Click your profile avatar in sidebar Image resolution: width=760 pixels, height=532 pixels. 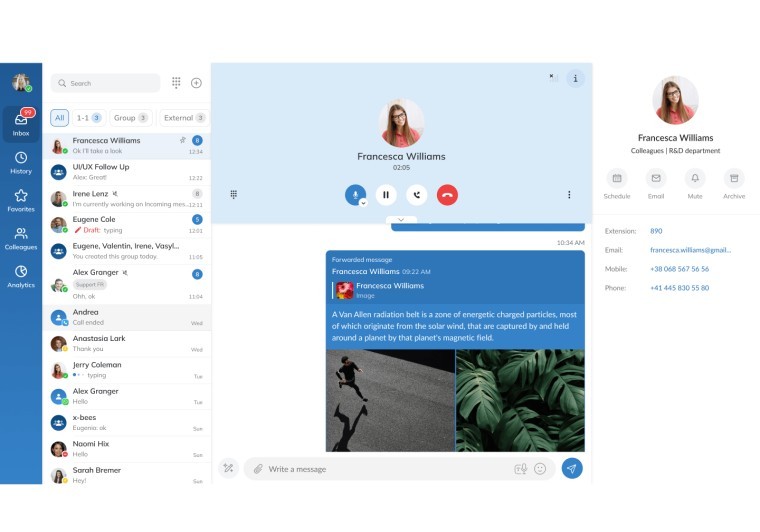21,82
